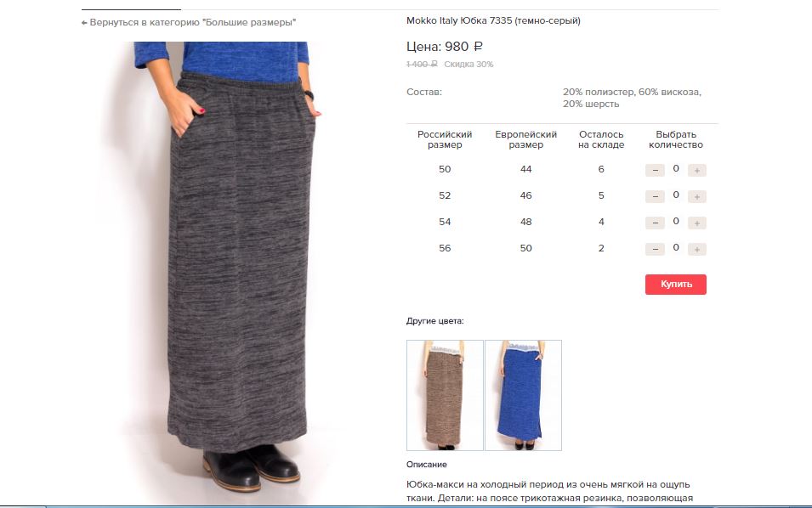The image size is (812, 508).
Task: Click minus button for size 52 row
Action: coord(655,196)
